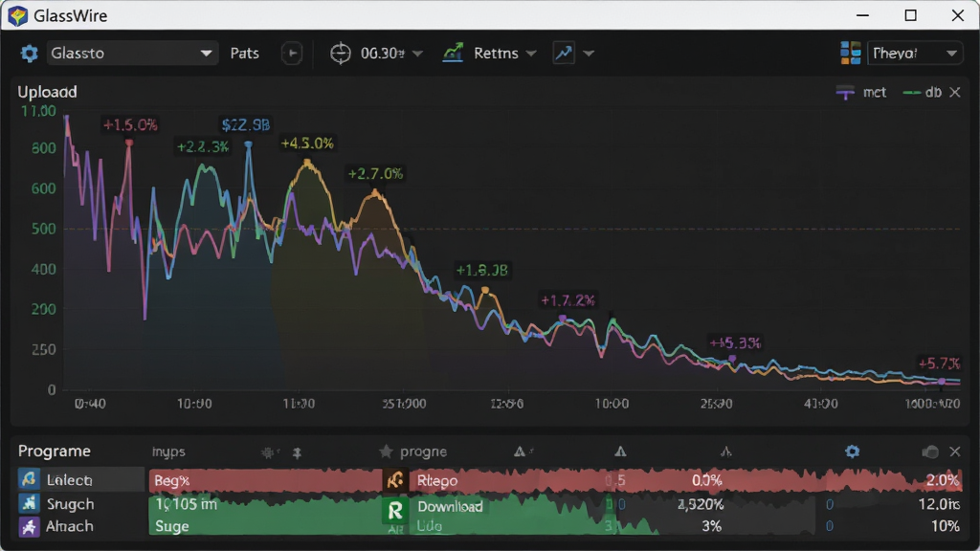Click the inyps column header
The height and width of the screenshot is (551, 980).
pyautogui.click(x=168, y=452)
